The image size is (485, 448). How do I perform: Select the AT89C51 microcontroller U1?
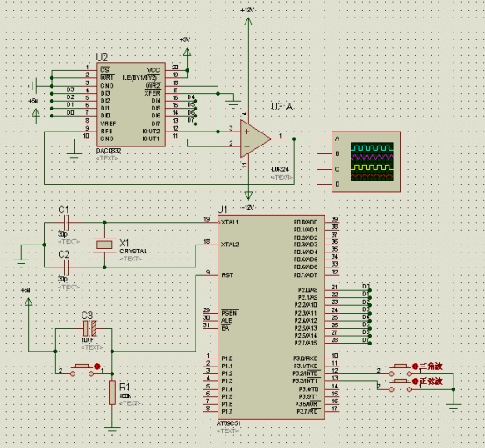coord(271,316)
